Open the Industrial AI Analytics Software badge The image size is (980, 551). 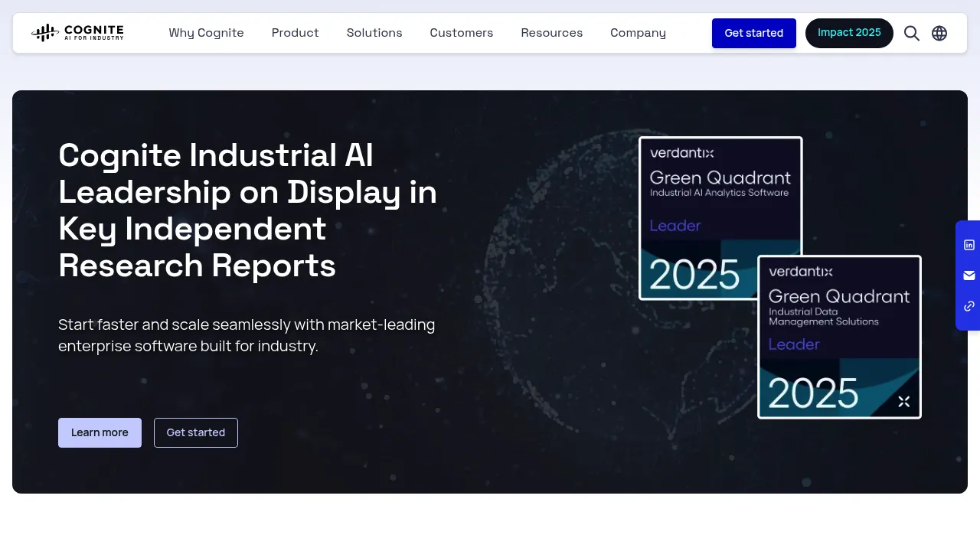click(720, 218)
